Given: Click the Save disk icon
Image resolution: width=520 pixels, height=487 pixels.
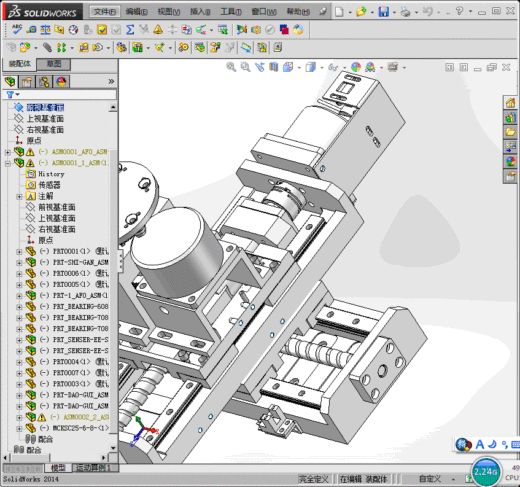Looking at the screenshot, I should (383, 12).
